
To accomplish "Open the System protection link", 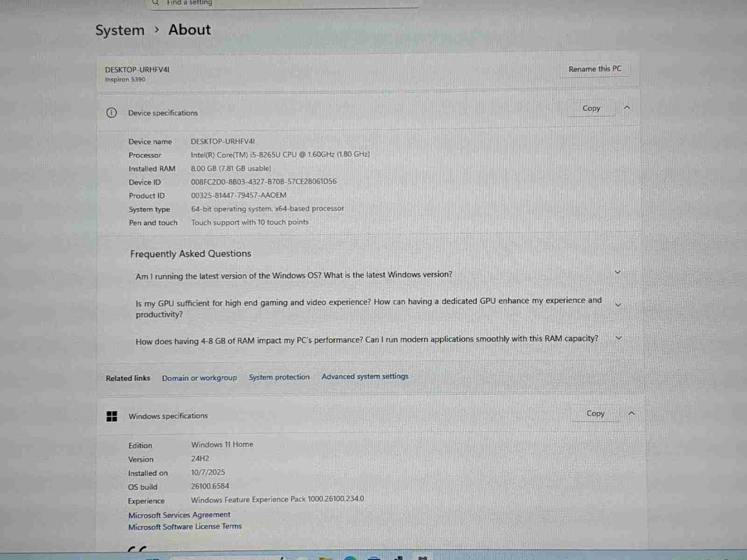I will pyautogui.click(x=279, y=377).
